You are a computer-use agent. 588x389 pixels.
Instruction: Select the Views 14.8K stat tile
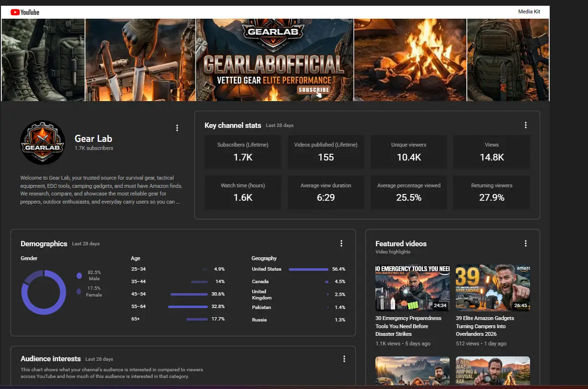[492, 152]
